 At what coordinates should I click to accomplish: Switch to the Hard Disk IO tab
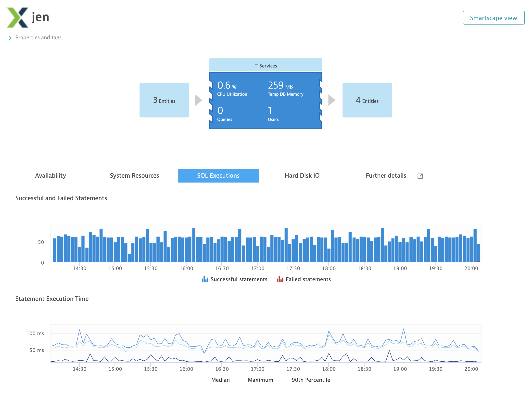[x=302, y=176]
